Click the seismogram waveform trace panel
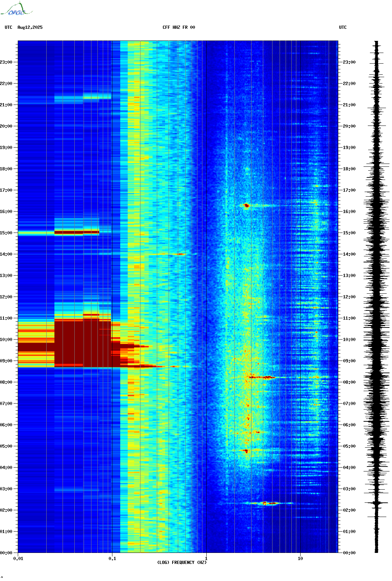Image resolution: width=392 pixels, height=581 pixels. click(x=376, y=297)
